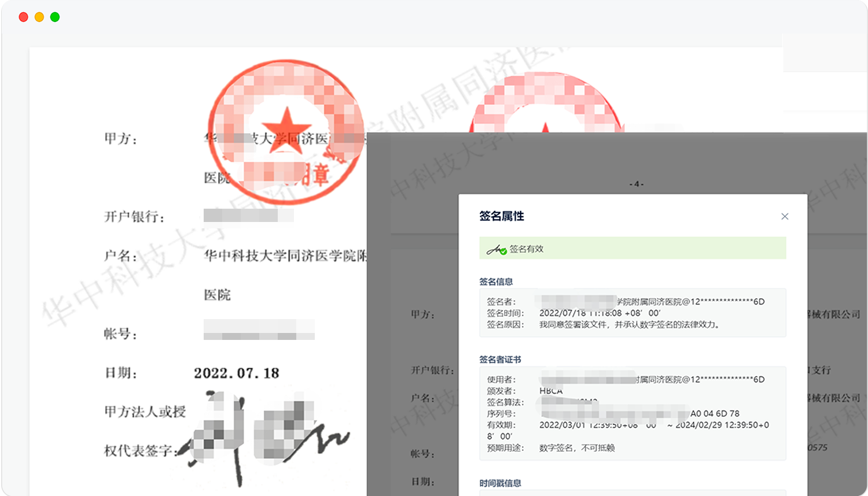Click the 开户银行 label on the white page

tap(134, 217)
